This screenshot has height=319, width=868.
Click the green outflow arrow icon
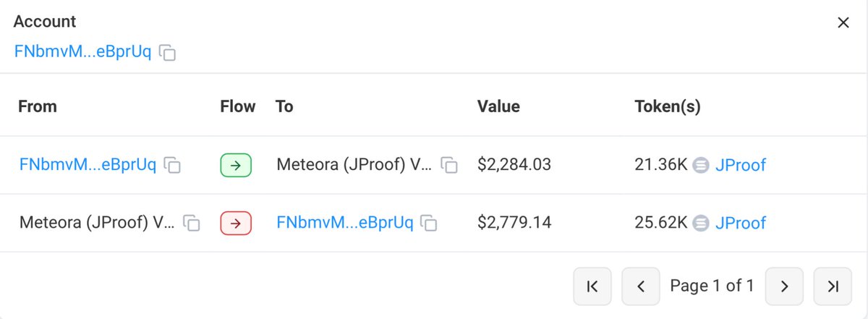tap(235, 165)
